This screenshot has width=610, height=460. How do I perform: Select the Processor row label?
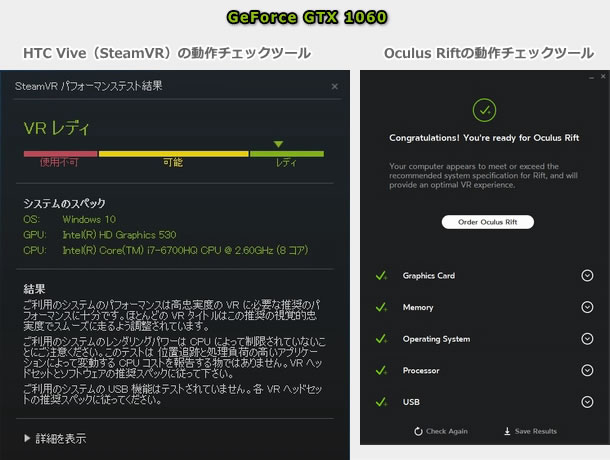[x=421, y=370]
